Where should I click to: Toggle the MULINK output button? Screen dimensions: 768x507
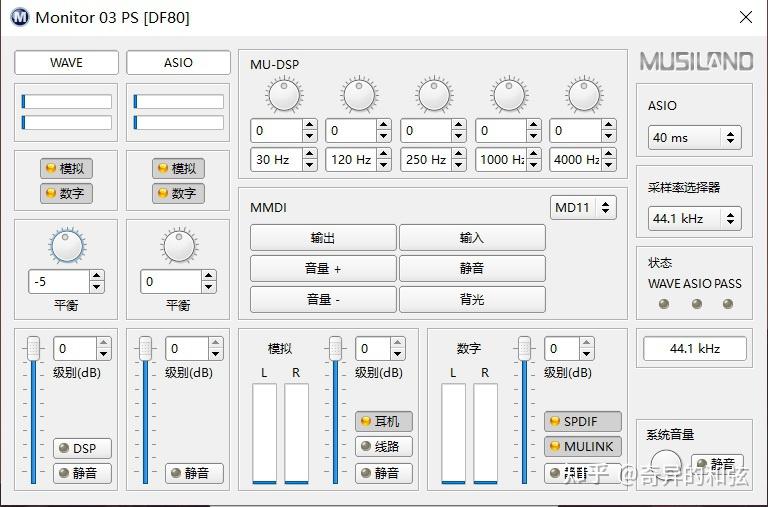(583, 446)
